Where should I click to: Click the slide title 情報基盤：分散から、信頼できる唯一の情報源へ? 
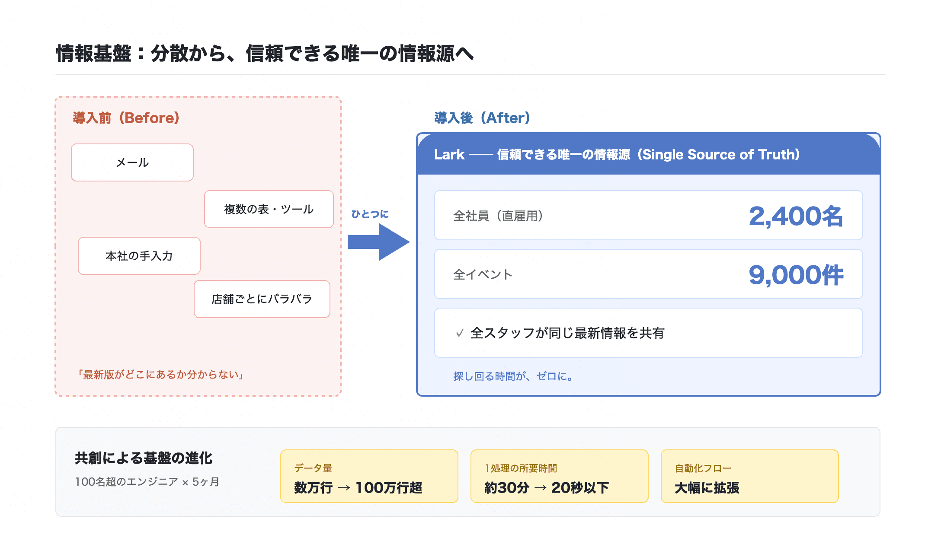(x=265, y=54)
